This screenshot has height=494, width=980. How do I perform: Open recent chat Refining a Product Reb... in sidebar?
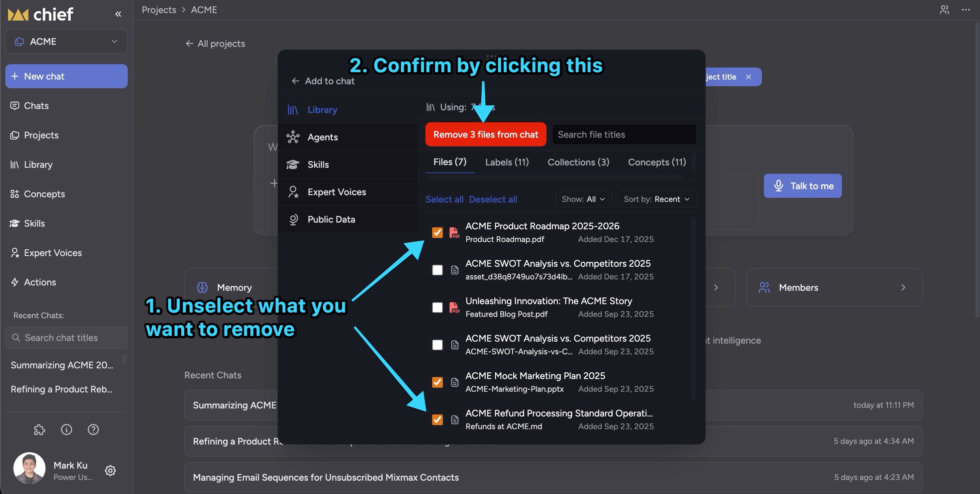coord(62,389)
